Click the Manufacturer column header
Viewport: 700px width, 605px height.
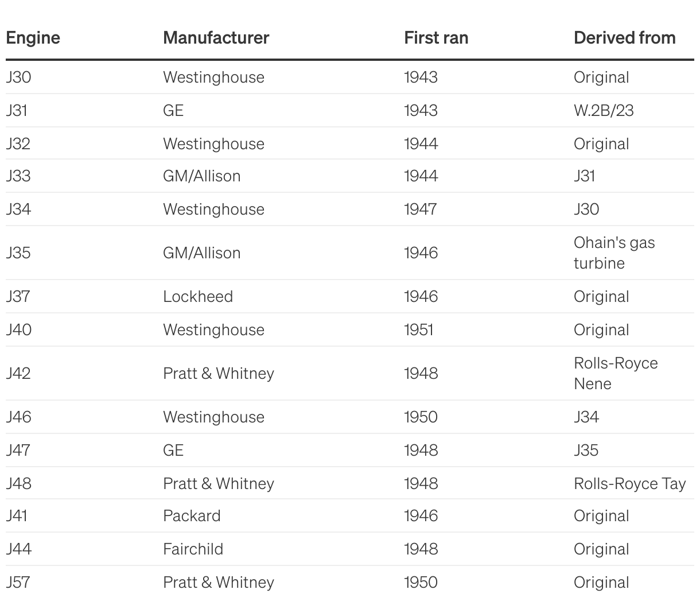click(216, 38)
